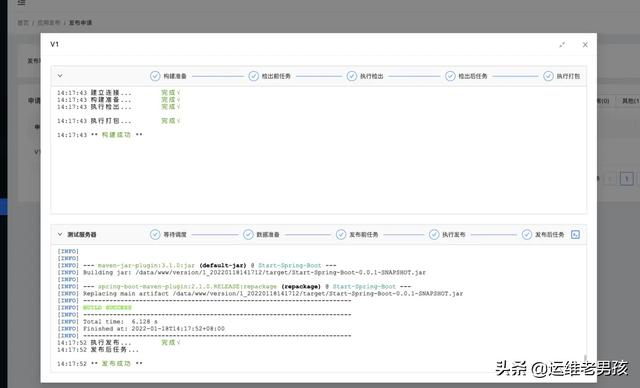Click the 检出前任务 step check icon
This screenshot has width=640, height=388.
point(253,76)
